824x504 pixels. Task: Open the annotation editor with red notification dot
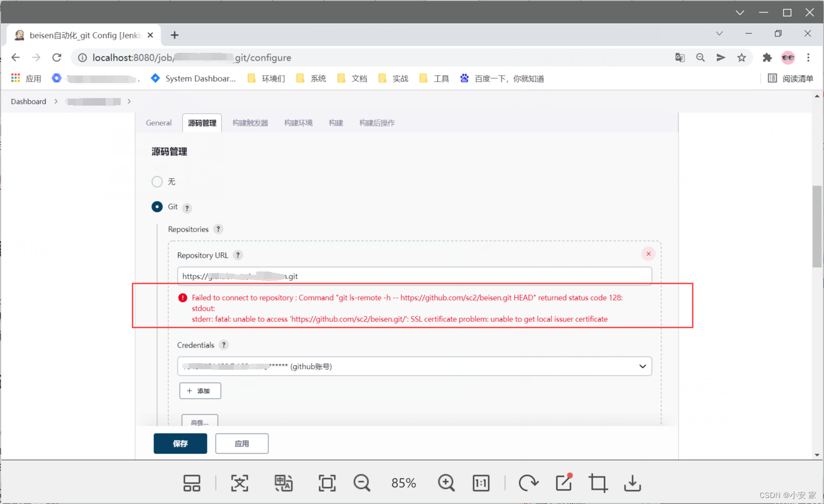click(563, 483)
